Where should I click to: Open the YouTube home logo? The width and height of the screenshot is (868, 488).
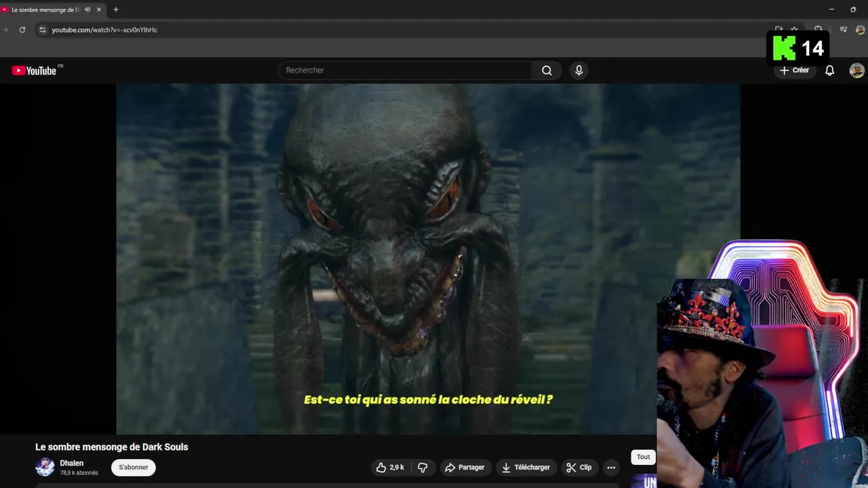[x=34, y=70]
